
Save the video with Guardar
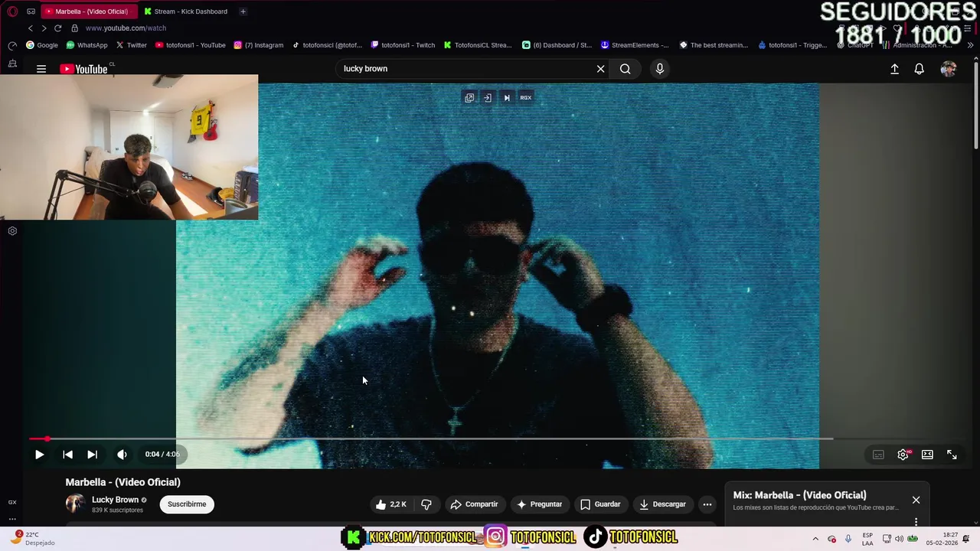pyautogui.click(x=600, y=504)
